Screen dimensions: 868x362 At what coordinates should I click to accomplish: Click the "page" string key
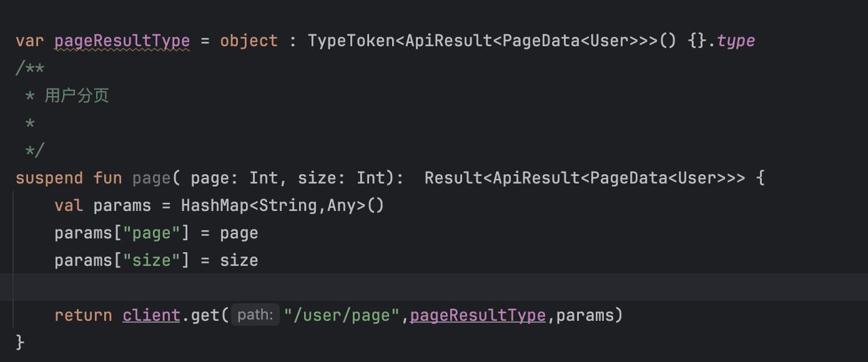point(152,233)
